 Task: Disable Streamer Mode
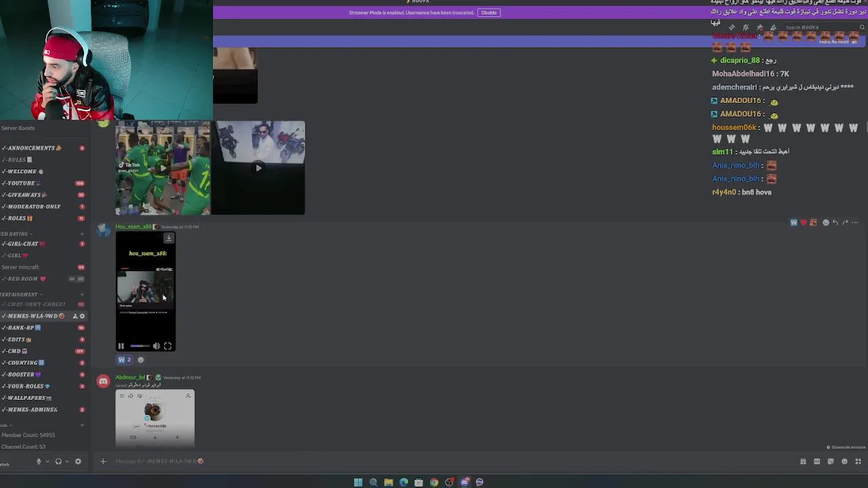(x=489, y=13)
